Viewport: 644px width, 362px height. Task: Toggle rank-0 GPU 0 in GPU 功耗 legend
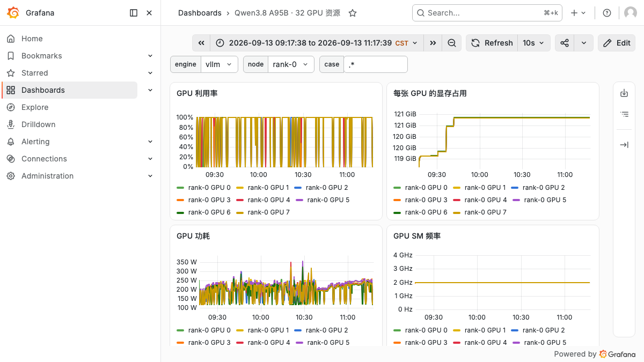209,330
